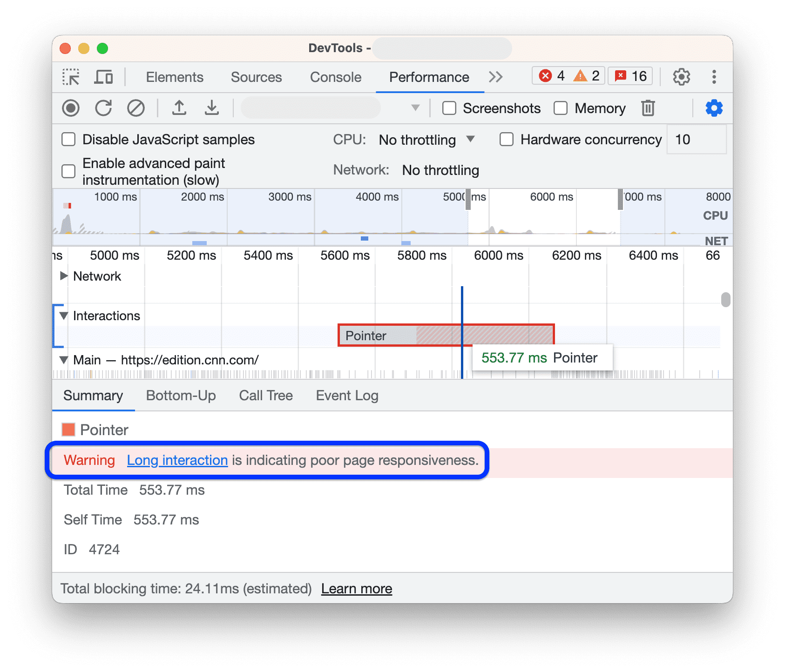Start a new performance recording
This screenshot has height=672, width=785.
[x=71, y=108]
